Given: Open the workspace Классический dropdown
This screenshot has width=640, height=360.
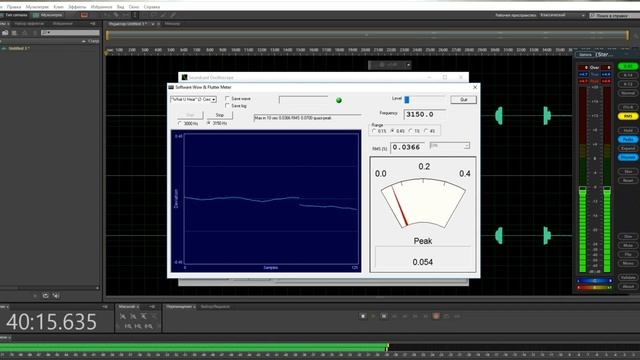Looking at the screenshot, I should (562, 15).
